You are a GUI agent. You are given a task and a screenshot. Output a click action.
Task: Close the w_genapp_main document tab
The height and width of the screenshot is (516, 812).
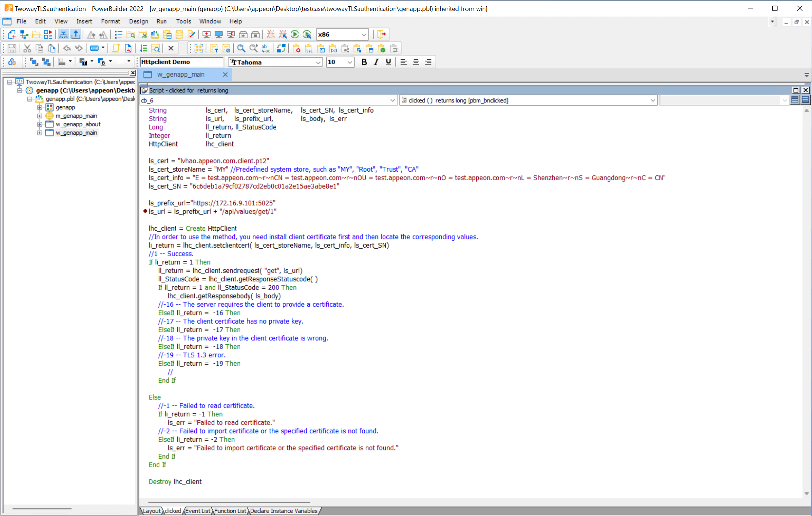pyautogui.click(x=225, y=75)
